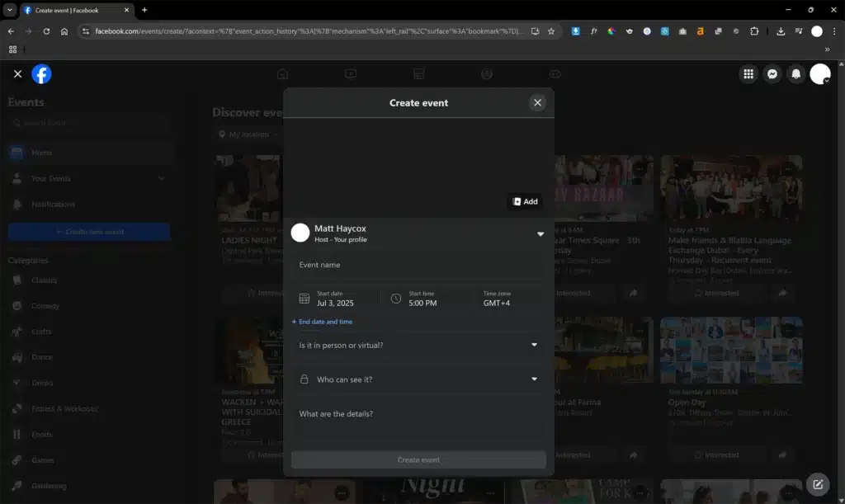Open the account profile menu avatar
The image size is (845, 504).
820,74
